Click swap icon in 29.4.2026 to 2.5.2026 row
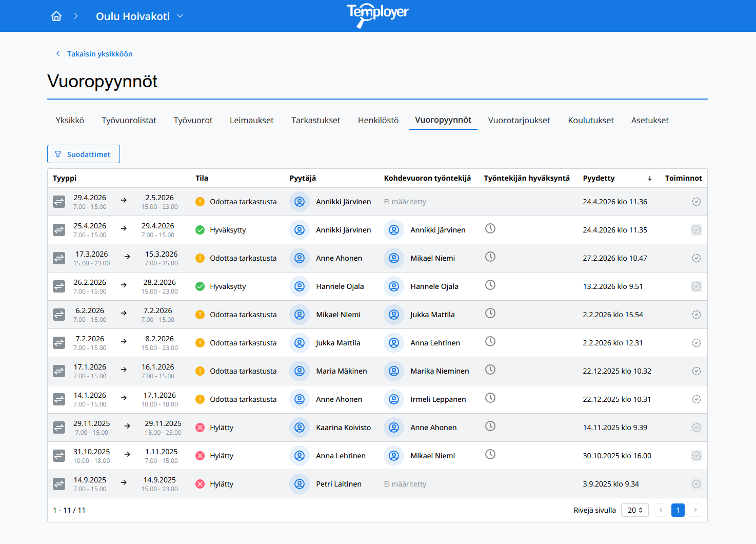 click(x=59, y=202)
